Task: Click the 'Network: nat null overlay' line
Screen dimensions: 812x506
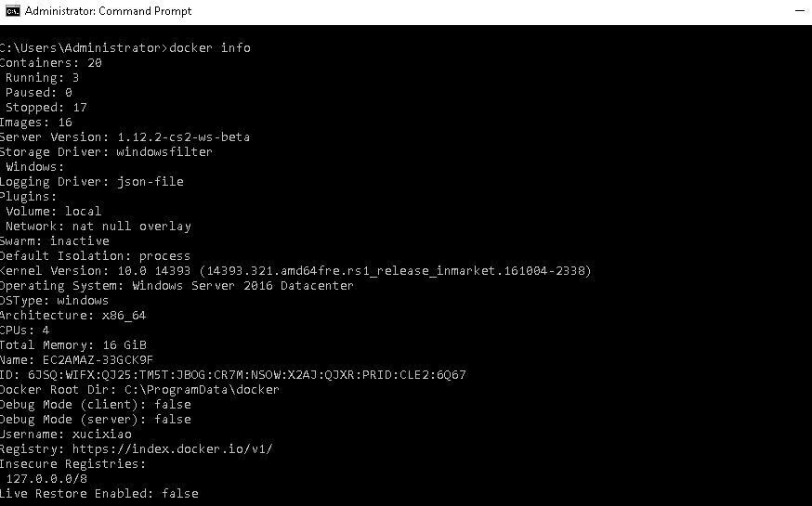Action: pyautogui.click(x=98, y=227)
